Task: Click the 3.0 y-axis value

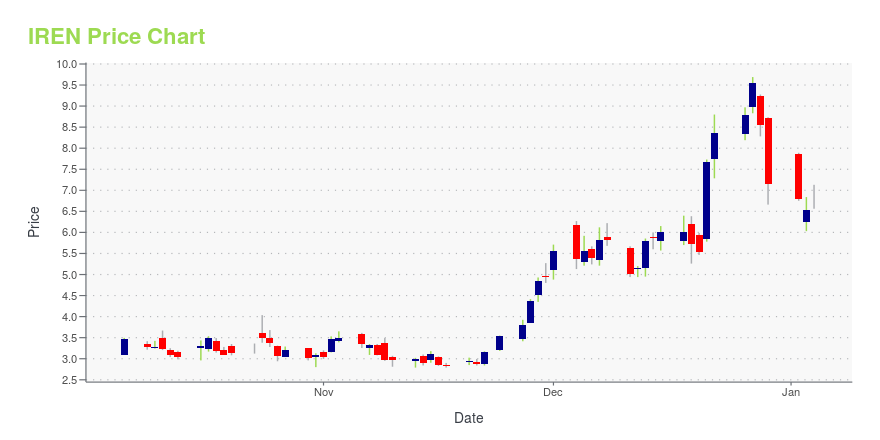Action: point(70,359)
